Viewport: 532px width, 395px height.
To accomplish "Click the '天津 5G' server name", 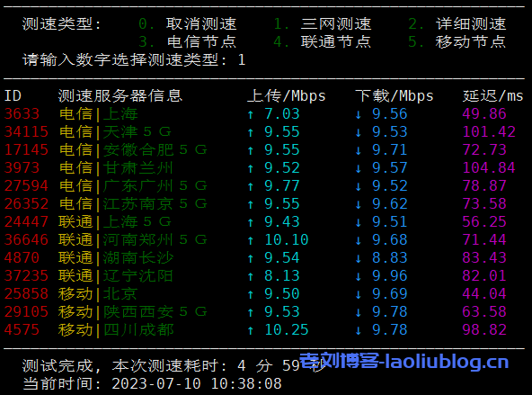I will [137, 131].
